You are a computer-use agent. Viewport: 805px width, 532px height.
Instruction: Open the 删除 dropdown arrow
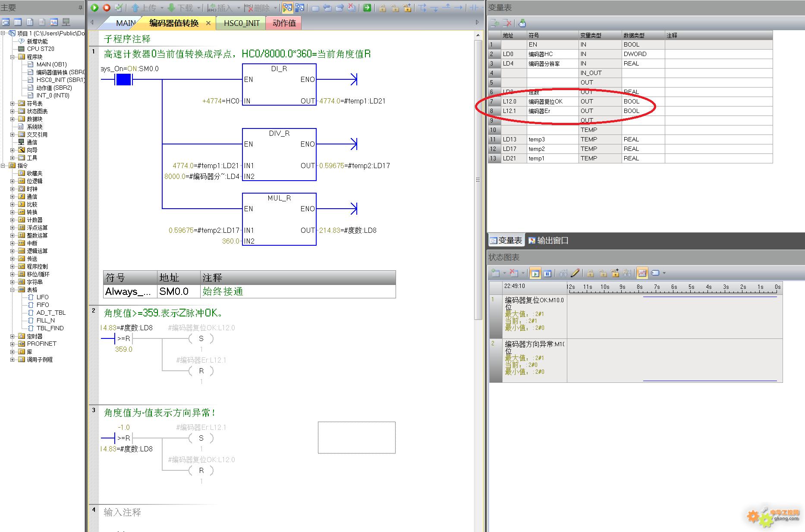coord(275,8)
